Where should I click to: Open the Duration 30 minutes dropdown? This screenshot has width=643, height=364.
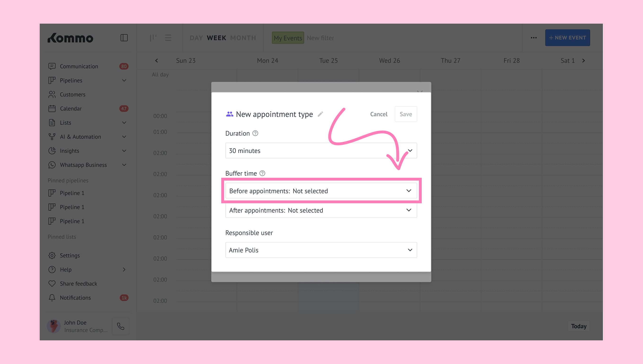point(321,151)
